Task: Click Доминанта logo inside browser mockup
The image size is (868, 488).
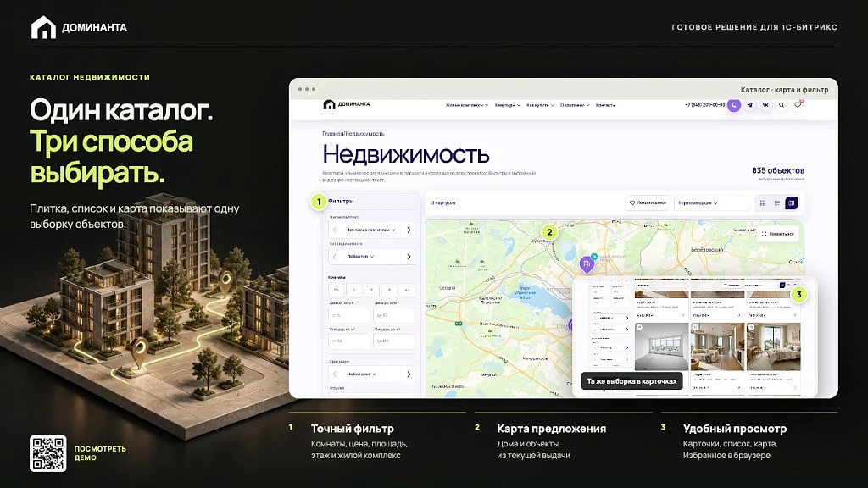Action: 346,104
